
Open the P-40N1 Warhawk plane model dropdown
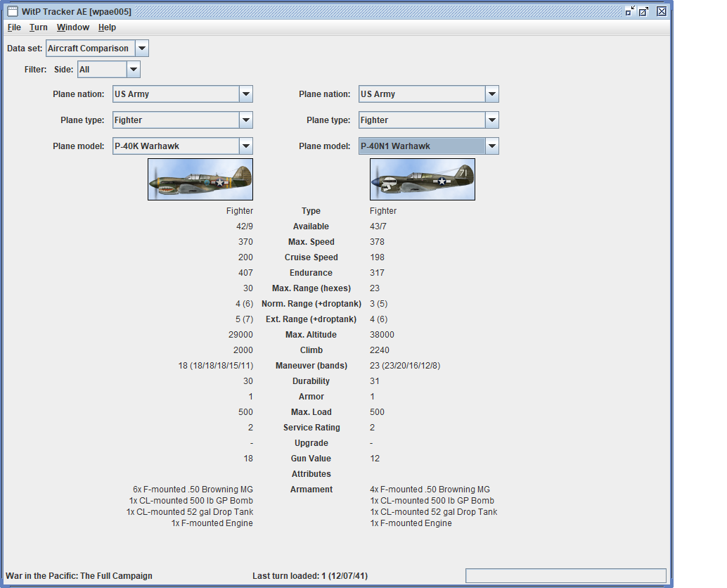(x=491, y=146)
